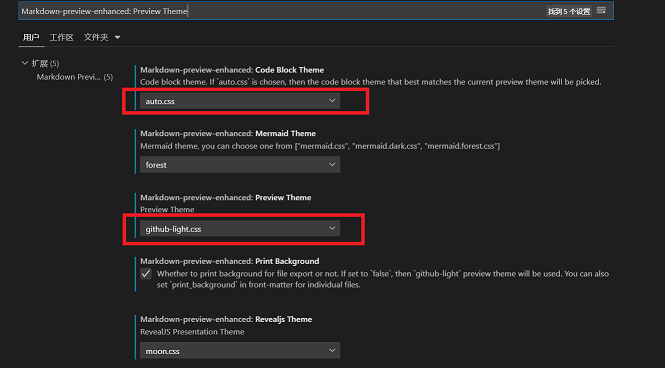Select Markdown Previ... (5) tree entry
Viewport: 665px width, 368px height.
[75, 77]
